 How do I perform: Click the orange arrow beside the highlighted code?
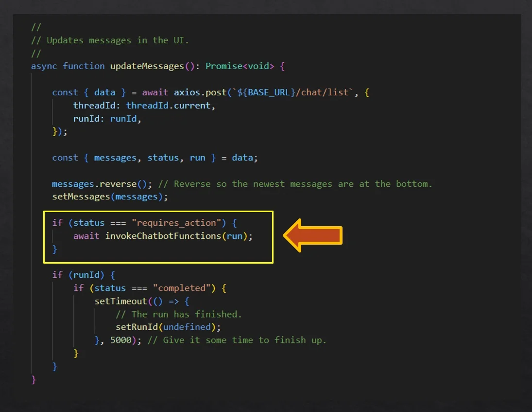312,235
